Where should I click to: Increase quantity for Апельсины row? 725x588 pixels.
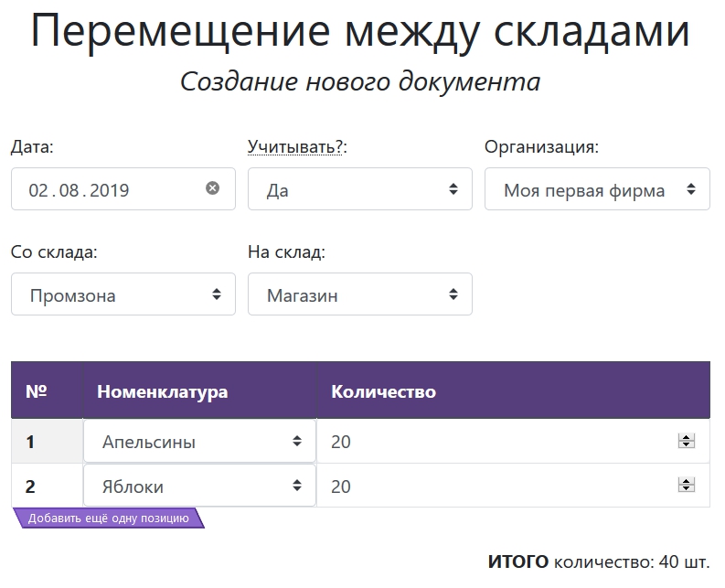click(x=686, y=438)
